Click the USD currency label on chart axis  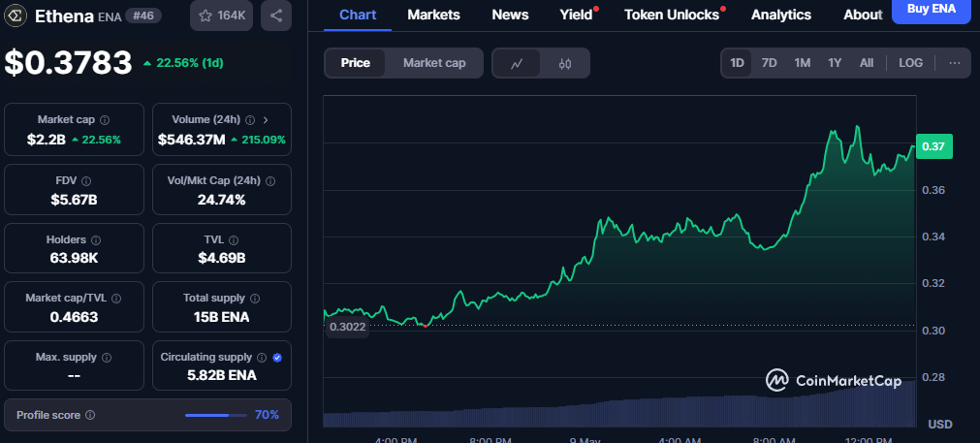[940, 425]
